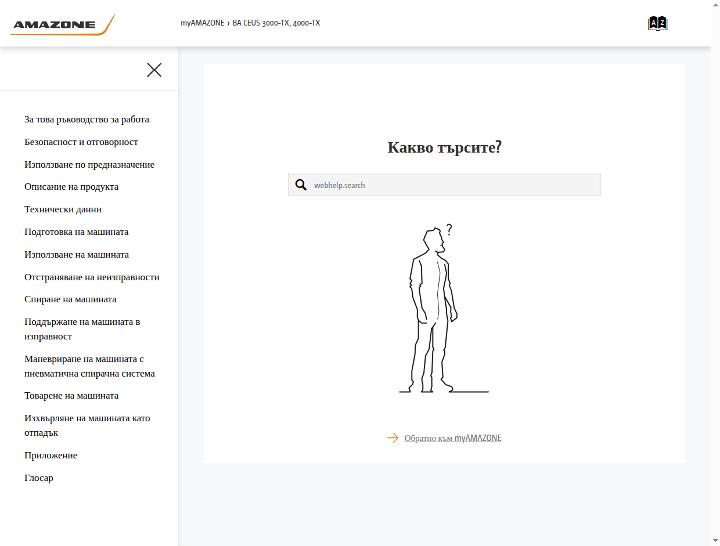Screen dimensions: 720x546
Task: Click the orange arrow before Обратно към myAMAZONE
Action: 393,438
